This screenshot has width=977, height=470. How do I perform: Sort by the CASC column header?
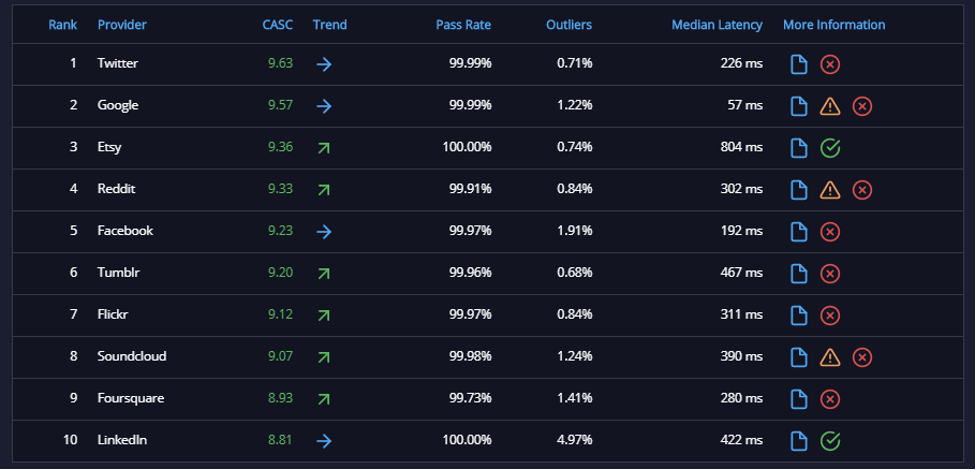[x=277, y=25]
